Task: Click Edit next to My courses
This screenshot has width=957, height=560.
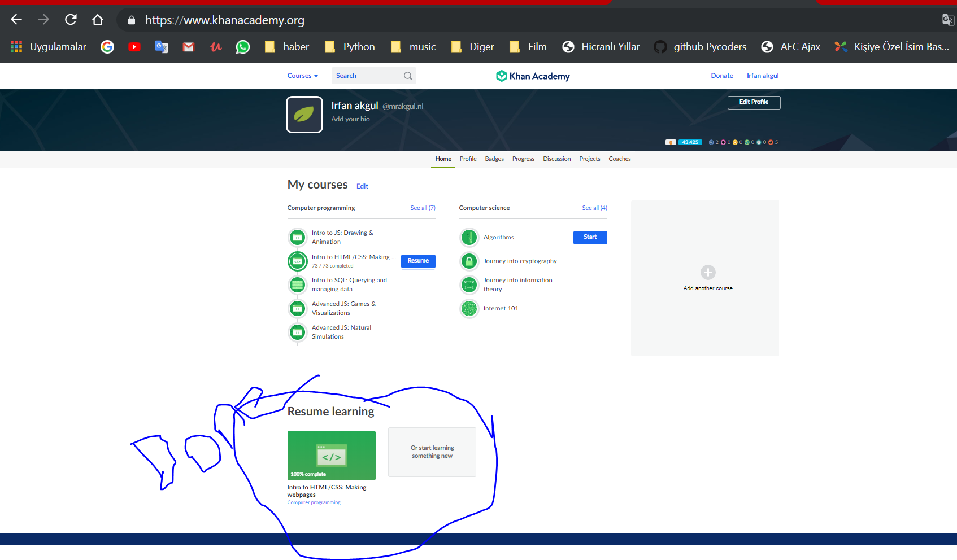Action: [362, 186]
